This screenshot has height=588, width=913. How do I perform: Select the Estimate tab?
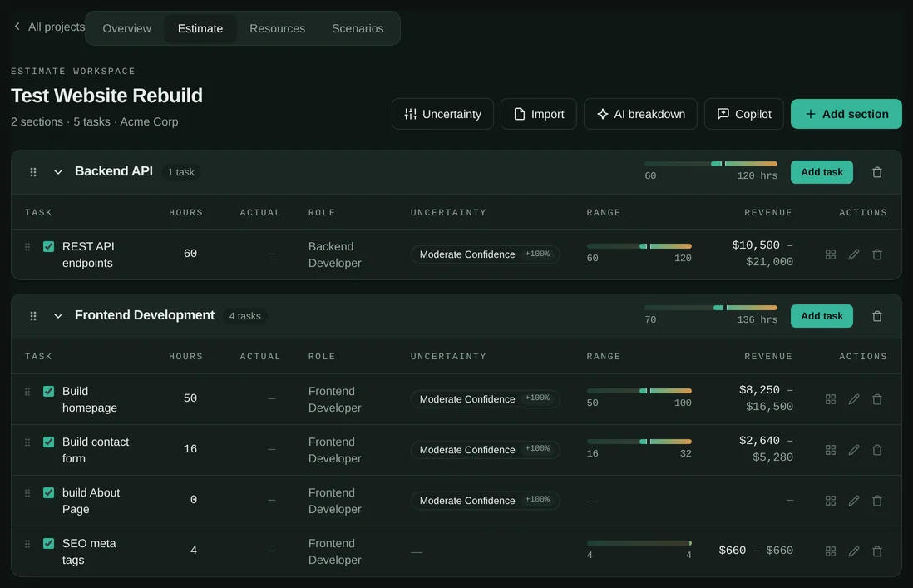tap(200, 28)
